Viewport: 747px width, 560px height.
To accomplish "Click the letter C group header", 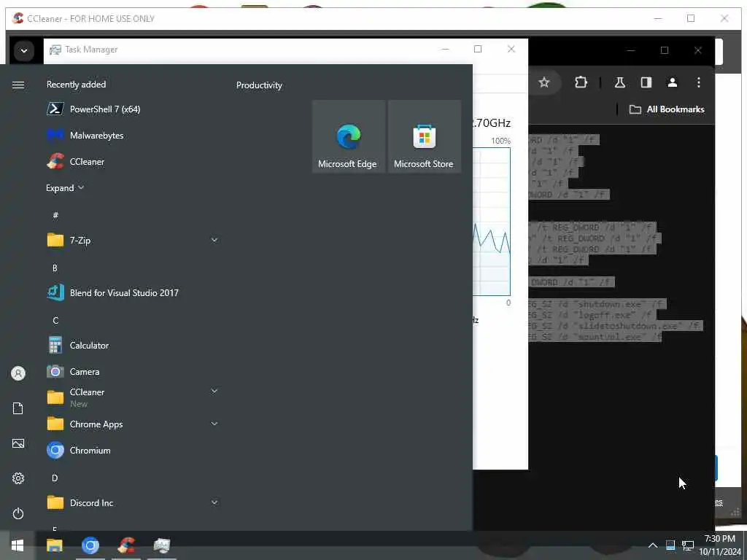I will tap(55, 321).
